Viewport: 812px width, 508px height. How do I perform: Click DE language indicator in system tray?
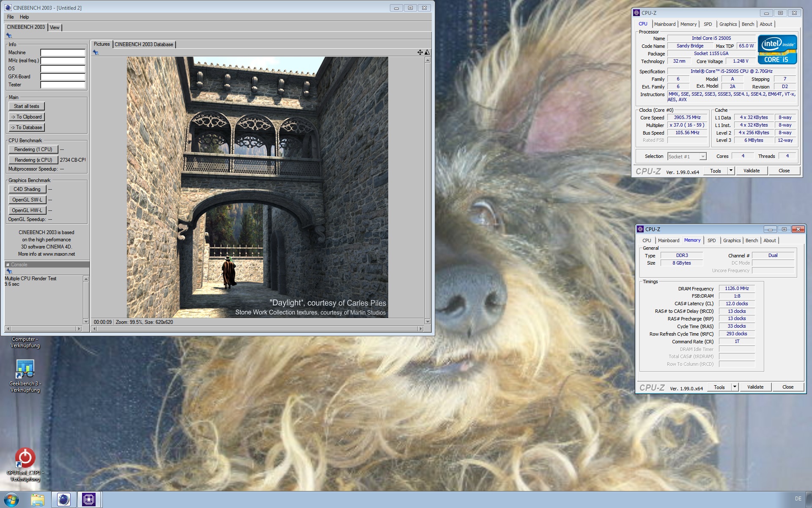coord(798,499)
